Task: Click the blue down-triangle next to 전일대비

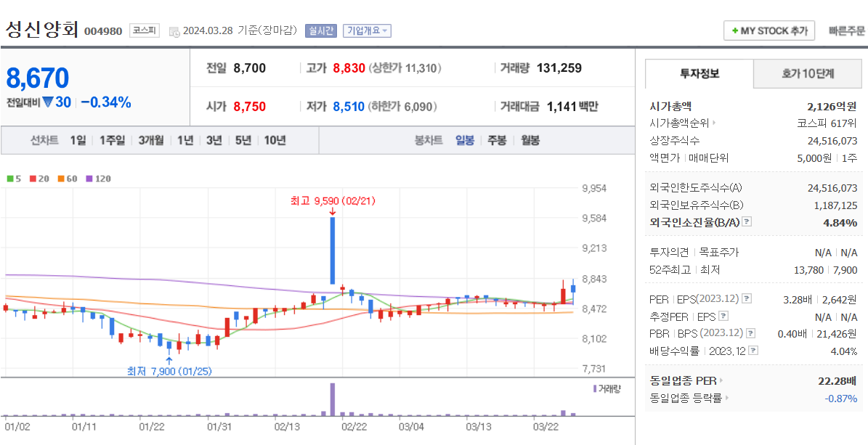Action: coord(48,102)
